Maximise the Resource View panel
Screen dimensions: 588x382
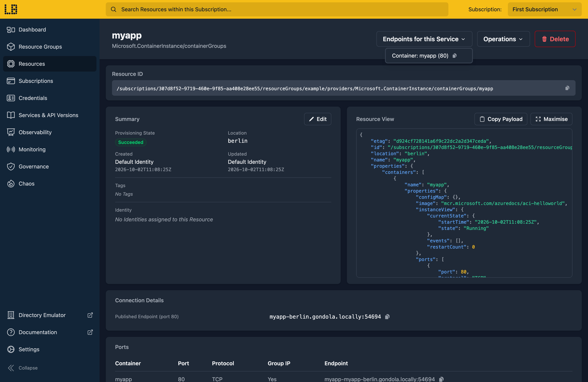coord(551,119)
